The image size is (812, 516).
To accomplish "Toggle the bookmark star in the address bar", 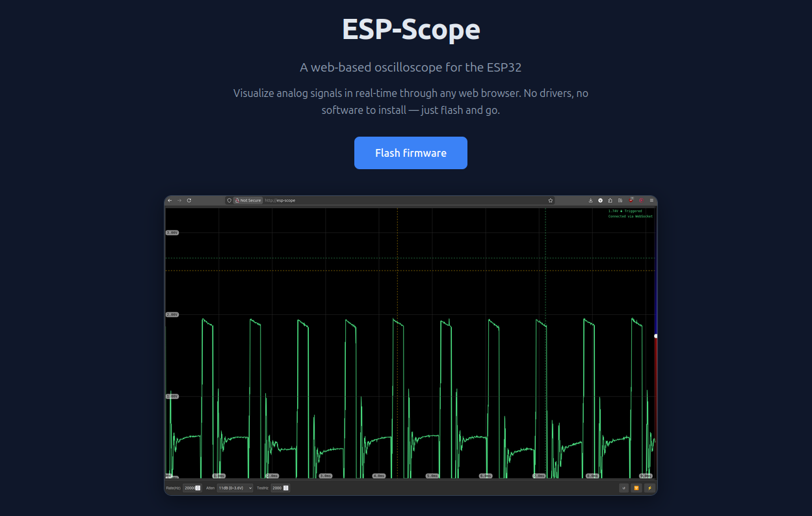I will (550, 200).
